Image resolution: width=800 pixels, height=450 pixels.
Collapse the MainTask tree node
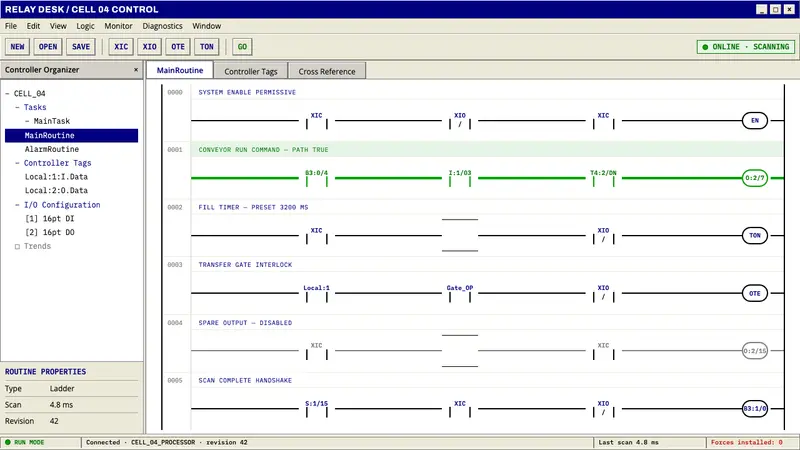(27, 121)
